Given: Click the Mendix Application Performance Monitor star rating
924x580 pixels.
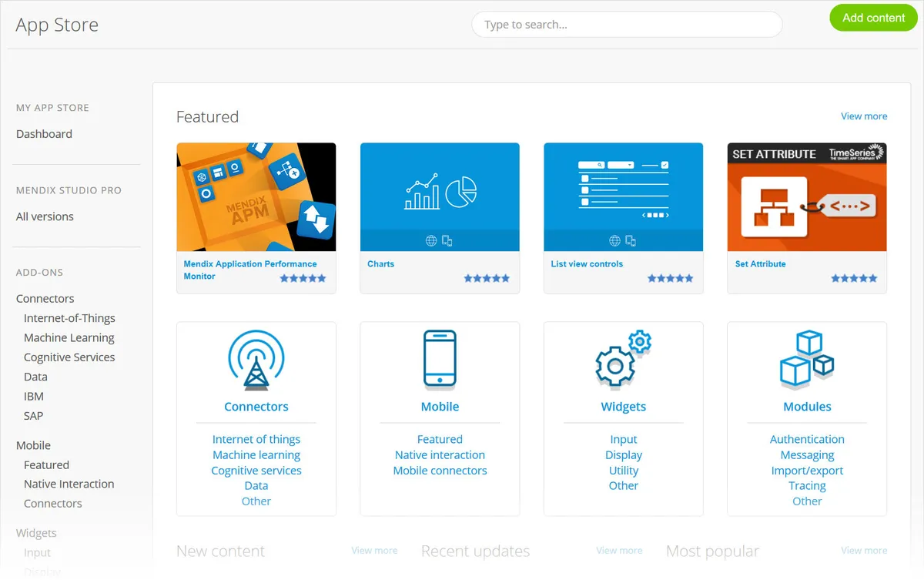Looking at the screenshot, I should click(303, 278).
